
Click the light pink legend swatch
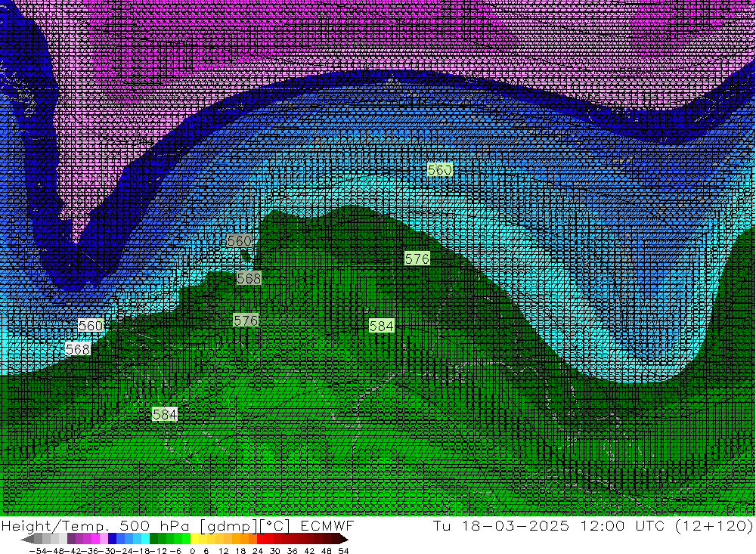[x=104, y=539]
